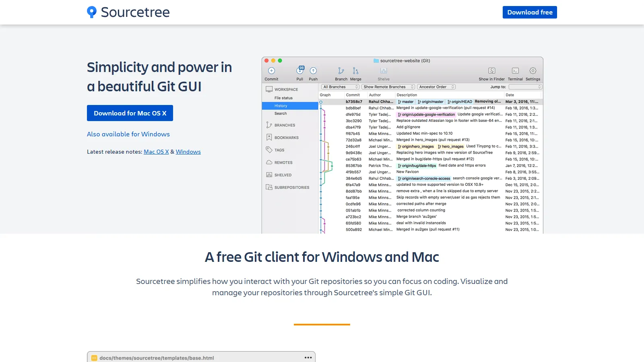Open the All Branches dropdown
Image resolution: width=644 pixels, height=362 pixels.
[340, 86]
